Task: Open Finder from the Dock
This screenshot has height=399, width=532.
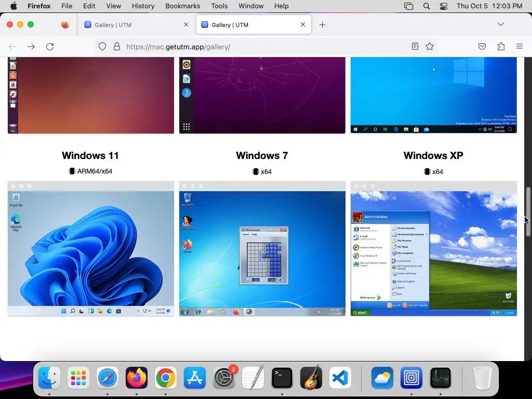Action: pos(49,378)
